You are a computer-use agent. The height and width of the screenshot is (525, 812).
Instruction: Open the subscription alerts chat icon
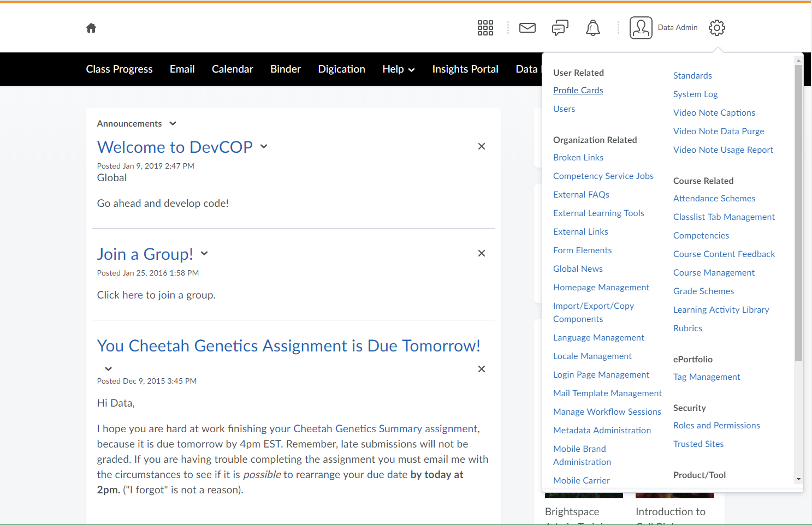(560, 28)
